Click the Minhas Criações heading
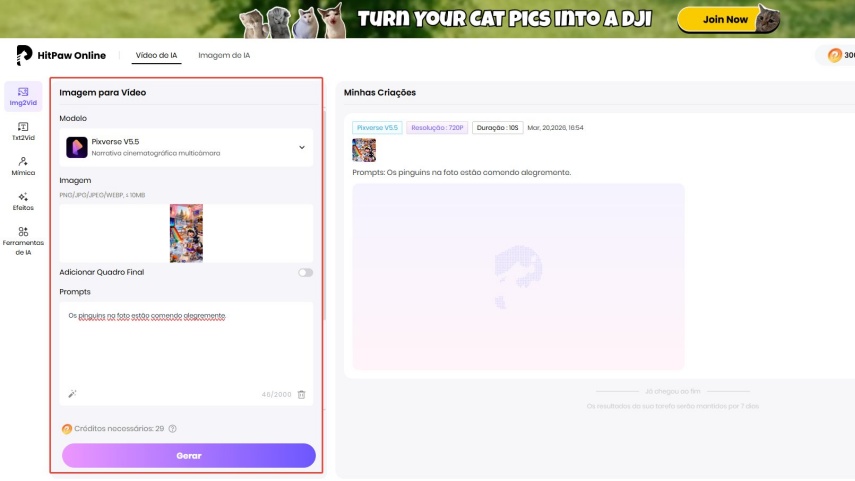 click(380, 93)
